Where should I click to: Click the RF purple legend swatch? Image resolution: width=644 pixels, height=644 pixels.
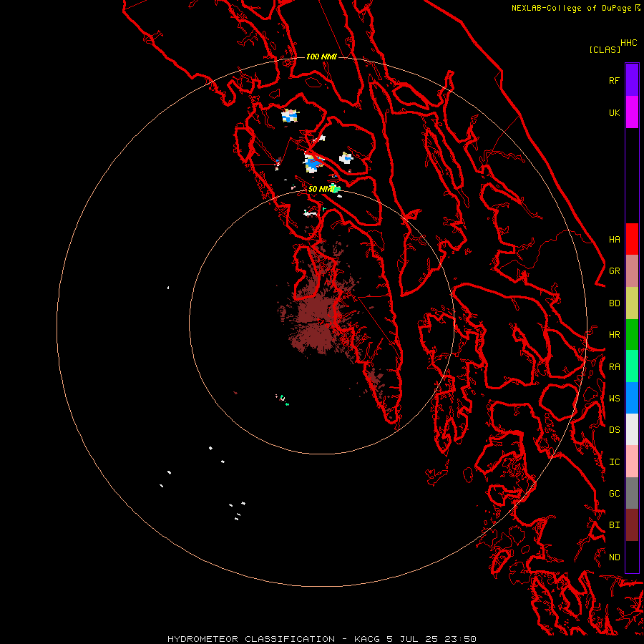click(632, 80)
